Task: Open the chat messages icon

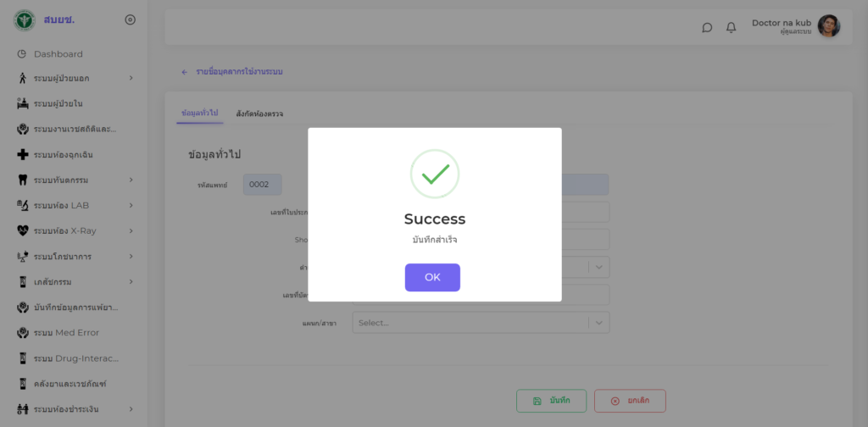Action: pos(707,27)
